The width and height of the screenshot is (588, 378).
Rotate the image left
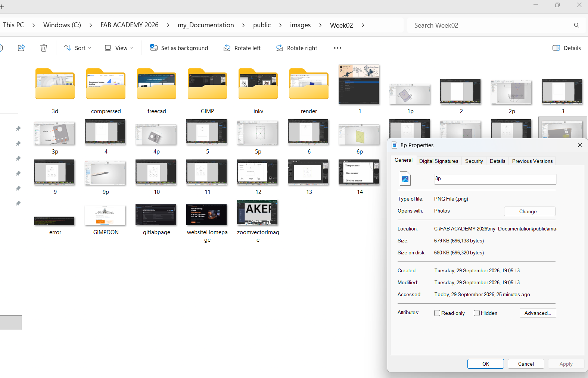[242, 48]
